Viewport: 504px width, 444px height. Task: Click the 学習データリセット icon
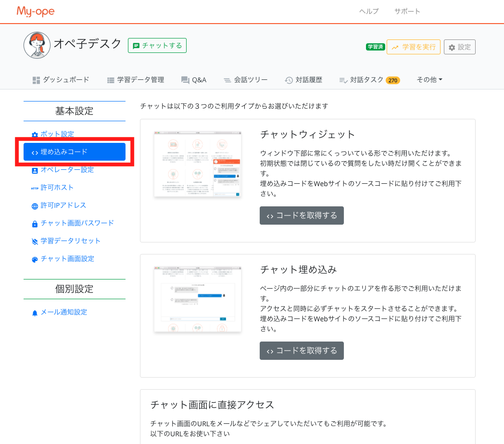click(35, 241)
